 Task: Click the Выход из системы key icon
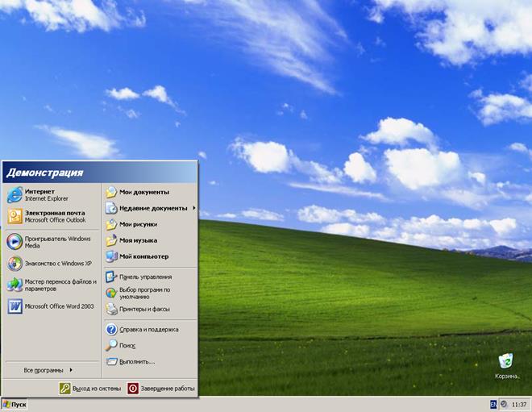click(x=64, y=389)
